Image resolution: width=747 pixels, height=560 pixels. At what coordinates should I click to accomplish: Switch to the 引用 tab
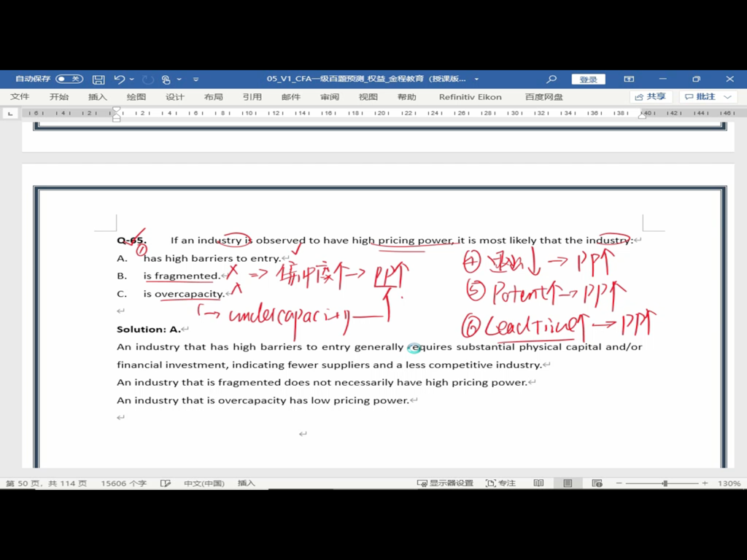tap(252, 97)
